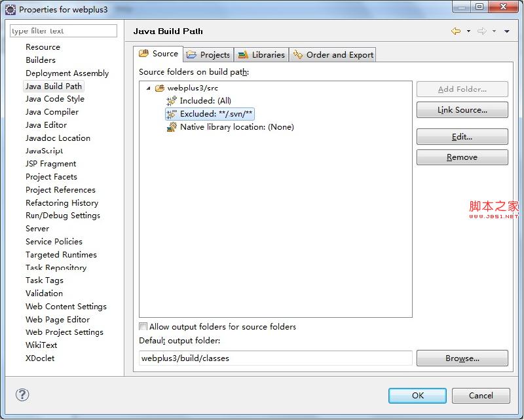The width and height of the screenshot is (524, 420).
Task: Click the Excluded filter icon
Action: pyautogui.click(x=172, y=114)
